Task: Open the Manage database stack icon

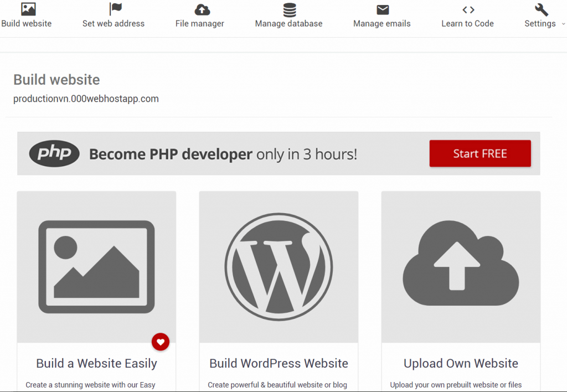Action: [289, 10]
